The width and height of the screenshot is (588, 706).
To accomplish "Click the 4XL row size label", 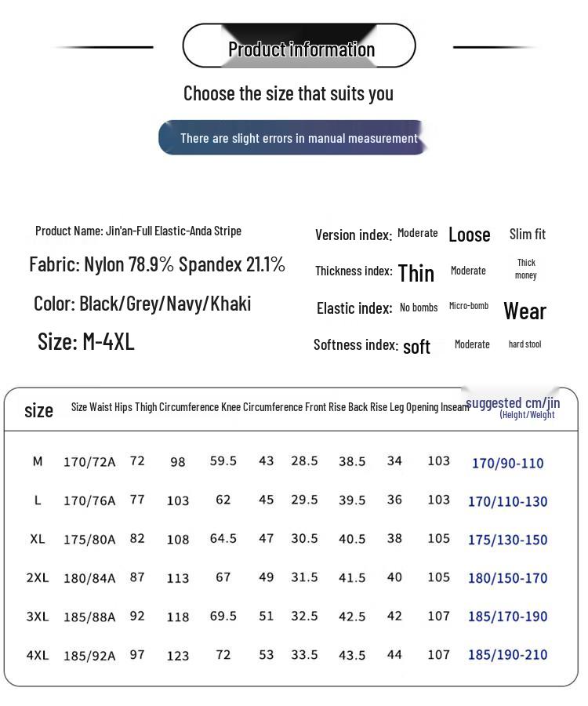I will (37, 654).
